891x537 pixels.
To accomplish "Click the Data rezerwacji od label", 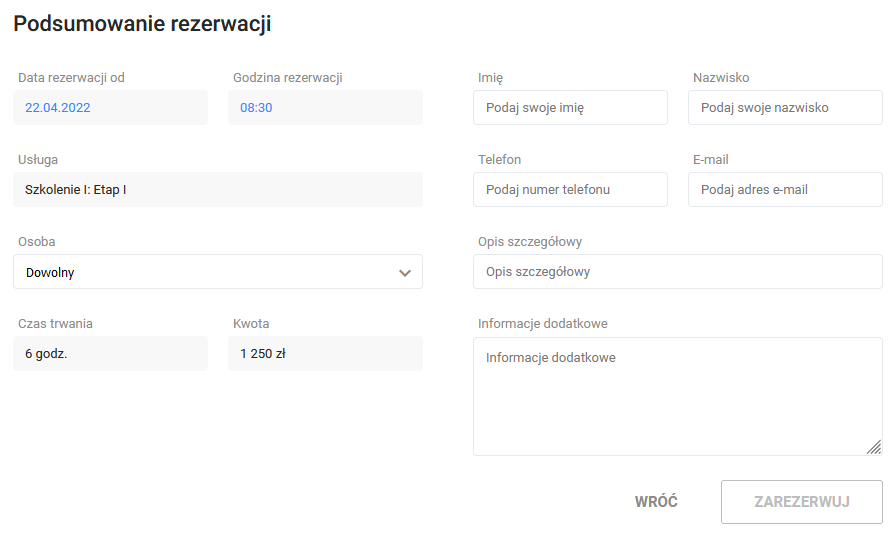I will pyautogui.click(x=71, y=78).
